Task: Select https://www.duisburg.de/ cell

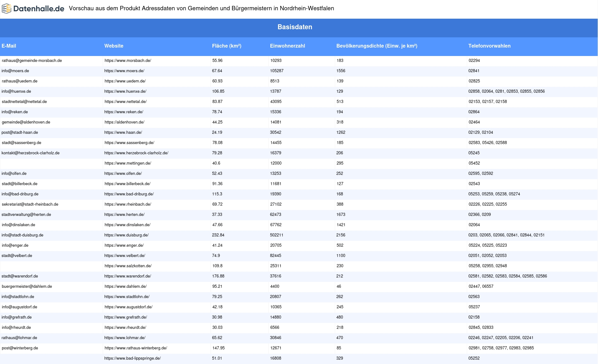Action: pyautogui.click(x=126, y=235)
